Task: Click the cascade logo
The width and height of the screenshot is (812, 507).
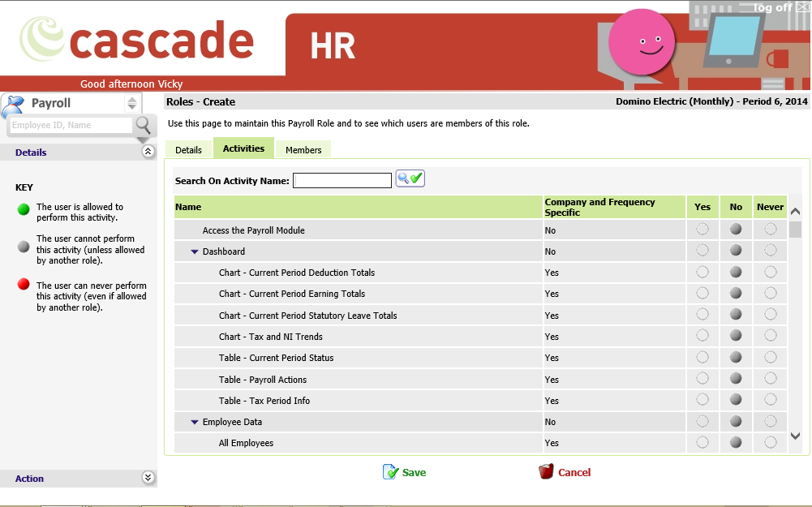Action: [x=137, y=40]
